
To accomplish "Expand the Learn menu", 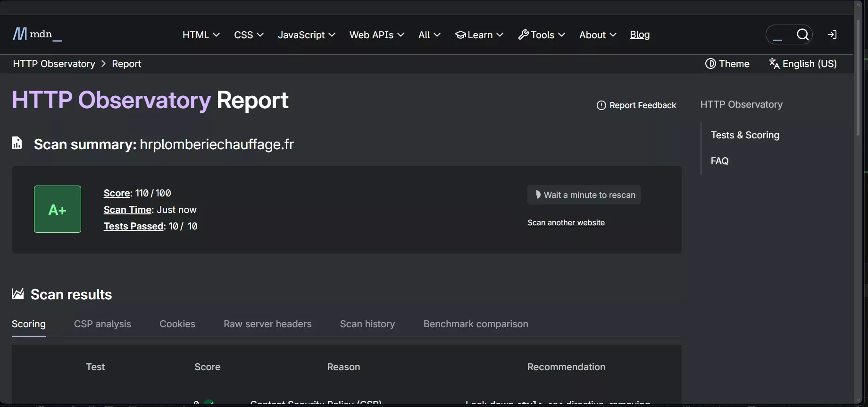I will click(479, 35).
